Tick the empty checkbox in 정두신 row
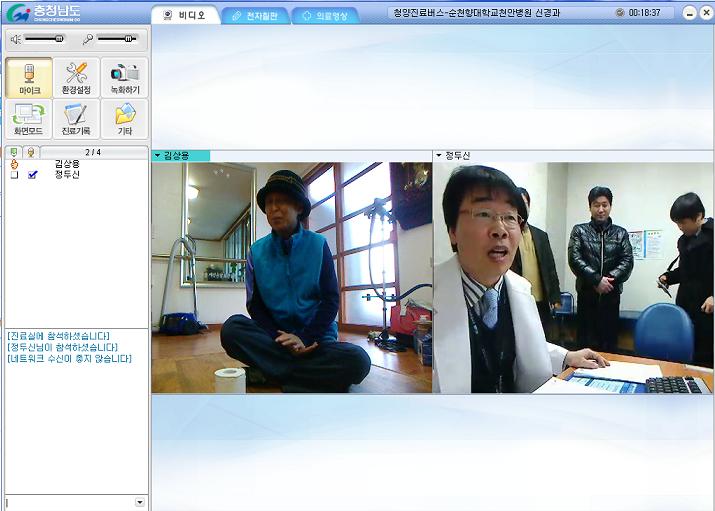 (14, 175)
